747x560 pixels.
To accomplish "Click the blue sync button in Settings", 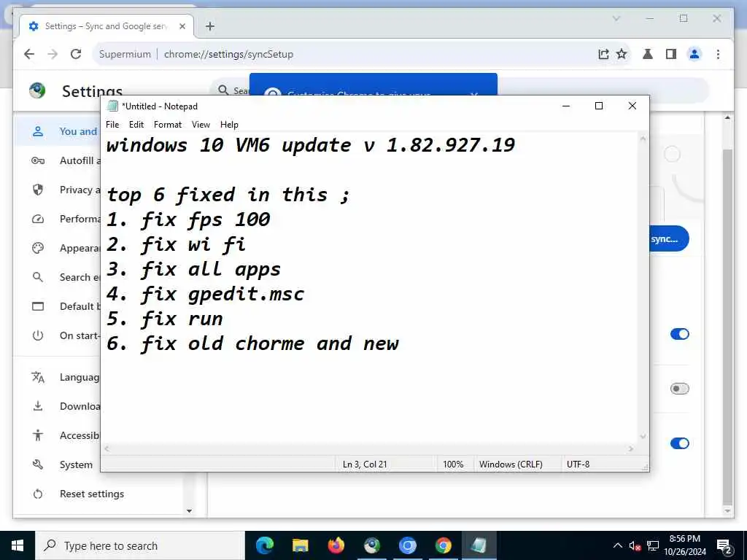I will pyautogui.click(x=669, y=239).
